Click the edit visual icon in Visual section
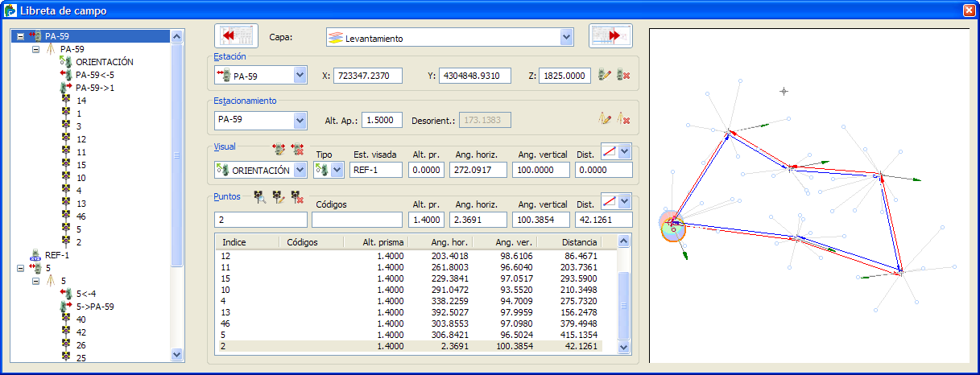The height and width of the screenshot is (375, 980). 279,150
